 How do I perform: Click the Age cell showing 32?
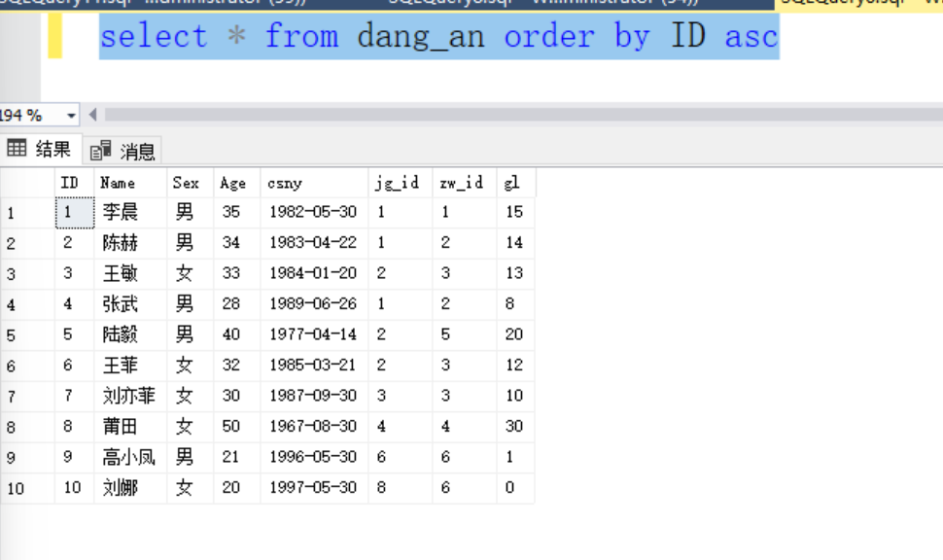[x=237, y=366]
